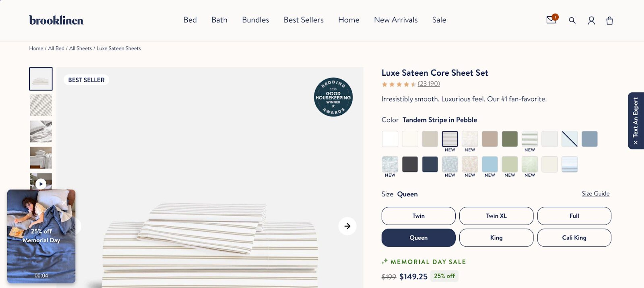Open the Size Guide link
644x288 pixels.
(x=596, y=193)
